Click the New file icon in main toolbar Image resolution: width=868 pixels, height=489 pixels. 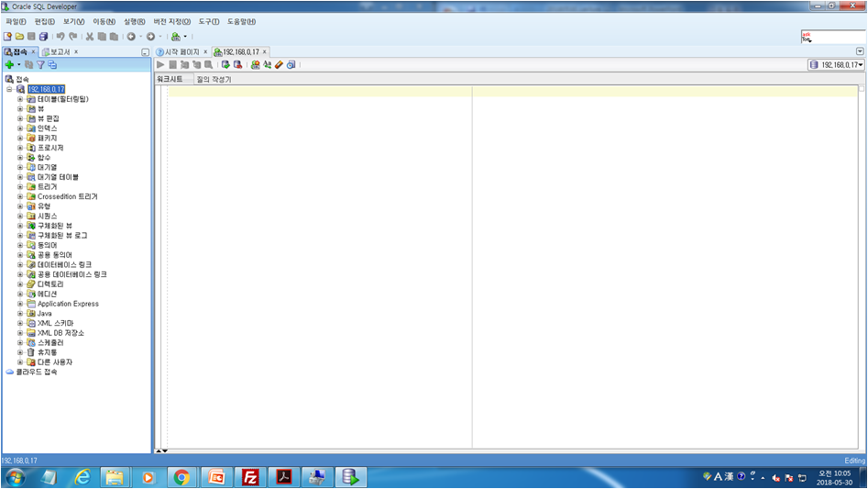tap(7, 37)
